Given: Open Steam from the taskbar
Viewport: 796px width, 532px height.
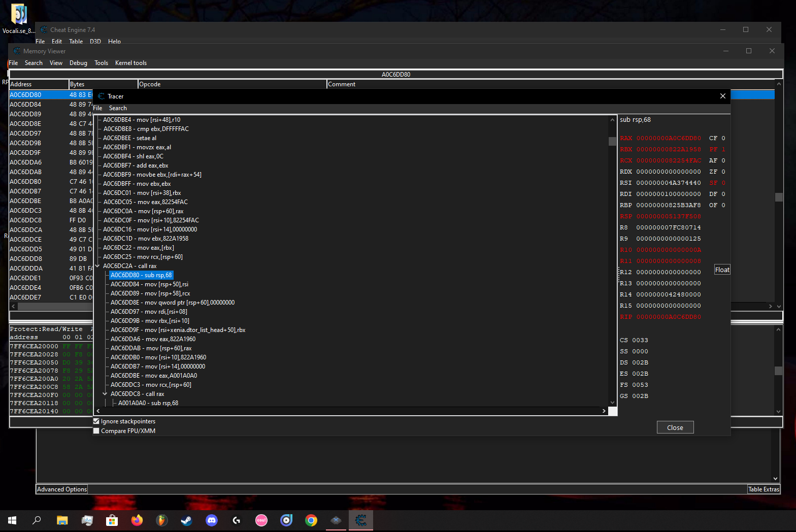Looking at the screenshot, I should pos(187,520).
